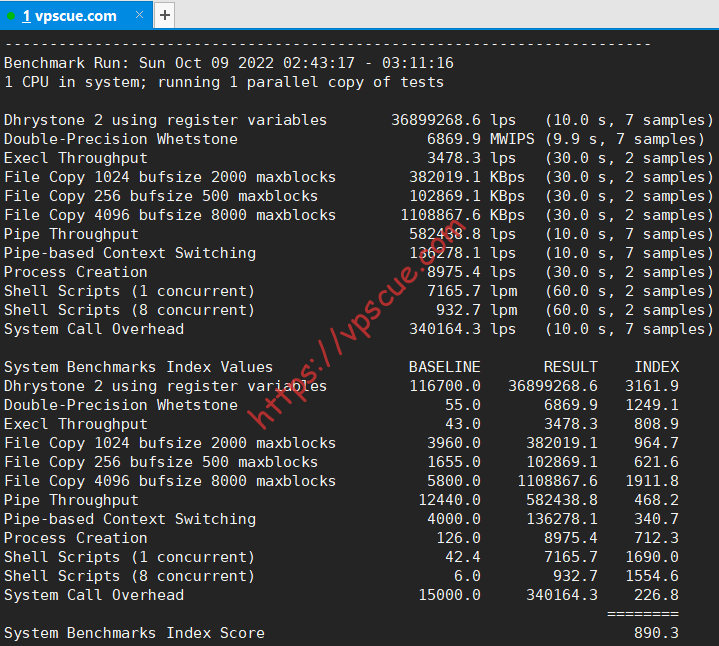This screenshot has height=646, width=719.
Task: Click the 932.7 lpm Shell Scripts value
Action: [x=476, y=310]
